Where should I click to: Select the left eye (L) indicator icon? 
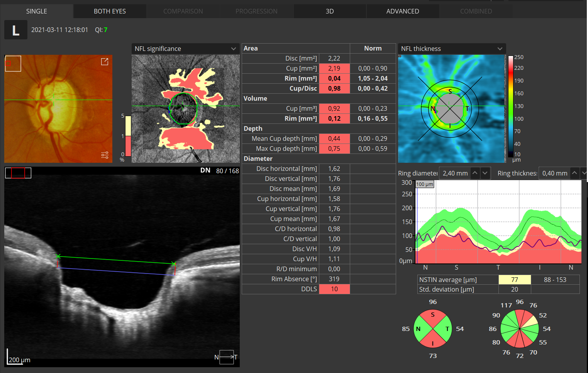(x=15, y=29)
